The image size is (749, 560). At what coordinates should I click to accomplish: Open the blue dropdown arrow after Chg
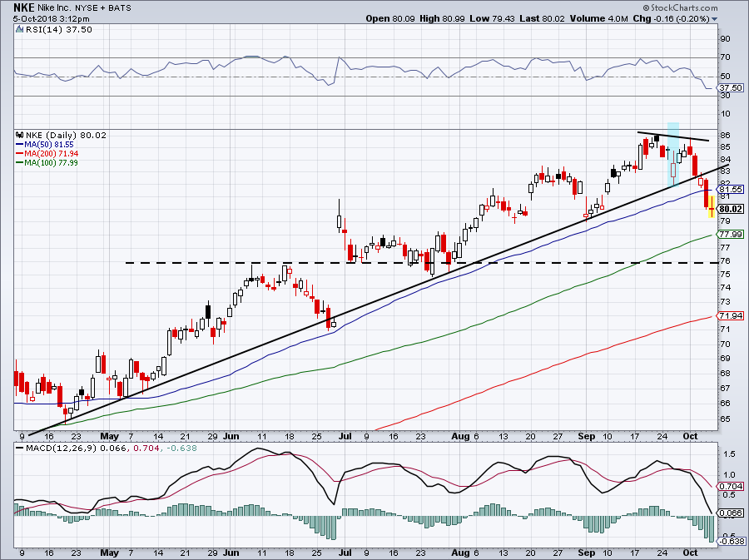[x=715, y=19]
